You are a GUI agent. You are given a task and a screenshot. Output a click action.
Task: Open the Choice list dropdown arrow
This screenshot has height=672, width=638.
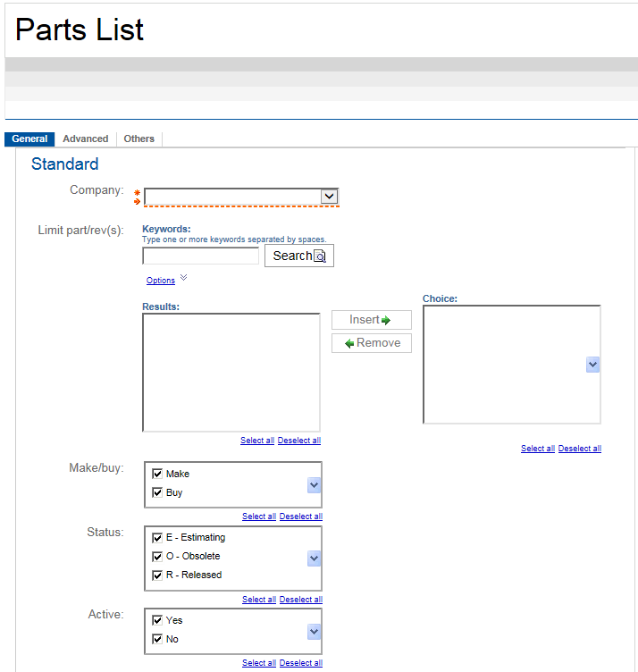(592, 365)
